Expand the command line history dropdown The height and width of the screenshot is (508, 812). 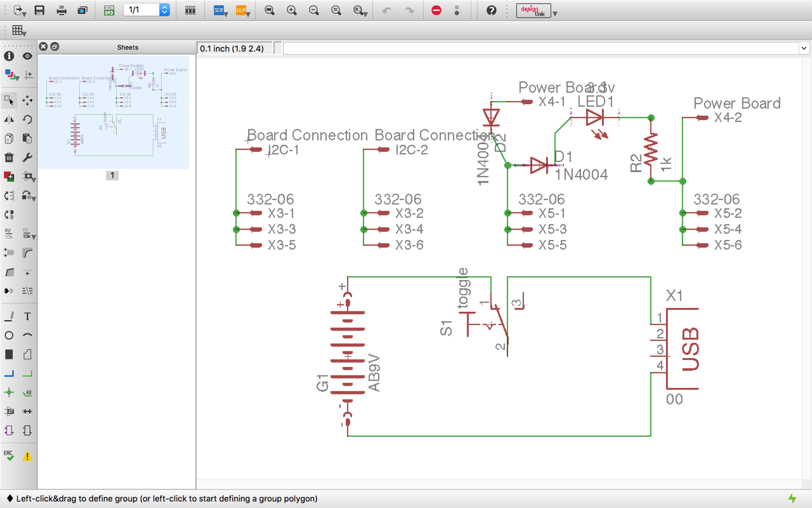(x=804, y=48)
